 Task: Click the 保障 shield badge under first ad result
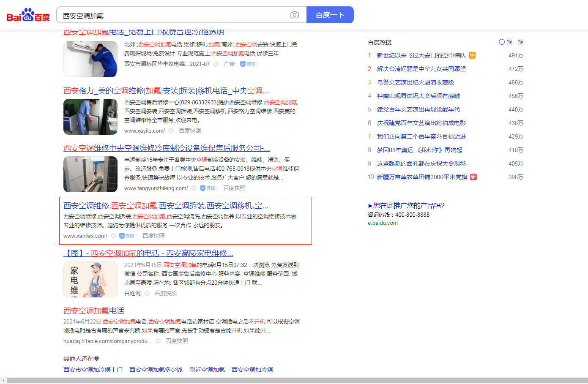click(248, 64)
